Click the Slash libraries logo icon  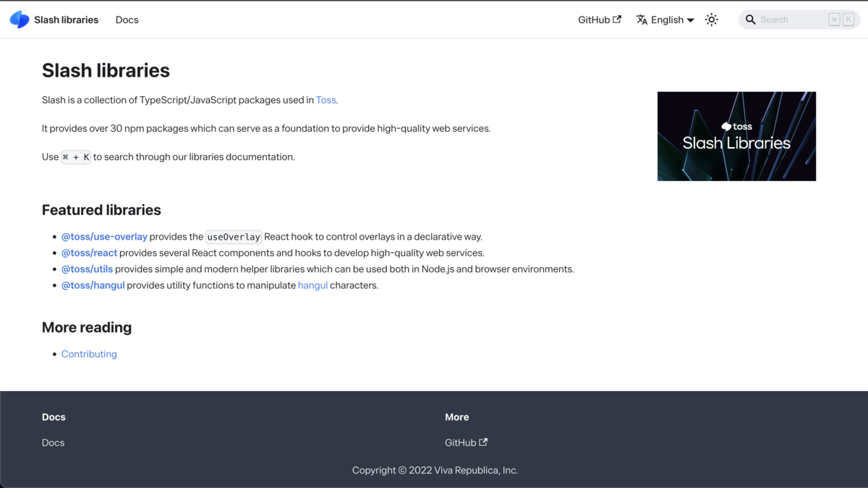click(18, 20)
